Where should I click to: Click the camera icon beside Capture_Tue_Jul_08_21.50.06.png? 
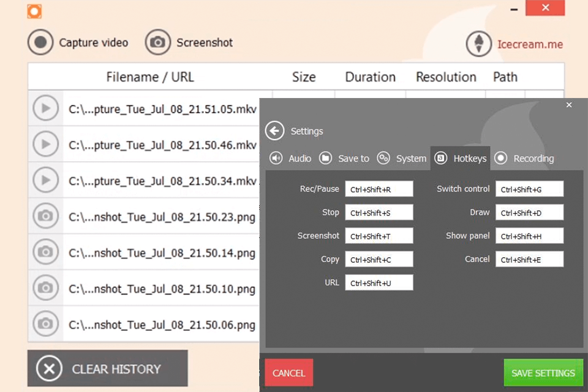point(45,324)
